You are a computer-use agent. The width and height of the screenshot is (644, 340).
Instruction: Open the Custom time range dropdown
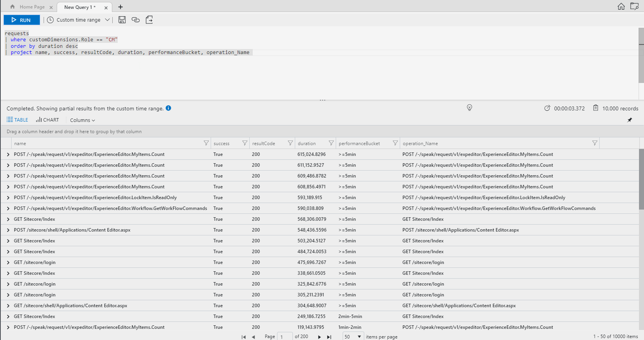point(79,20)
